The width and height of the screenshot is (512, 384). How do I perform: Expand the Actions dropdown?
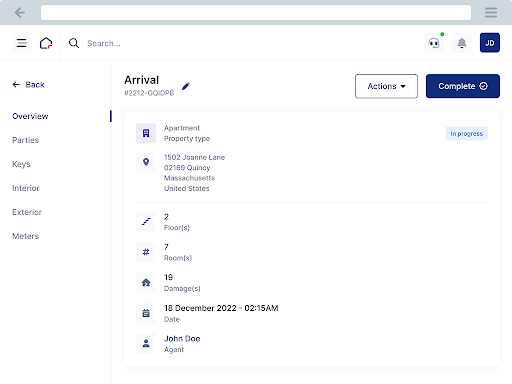click(386, 86)
